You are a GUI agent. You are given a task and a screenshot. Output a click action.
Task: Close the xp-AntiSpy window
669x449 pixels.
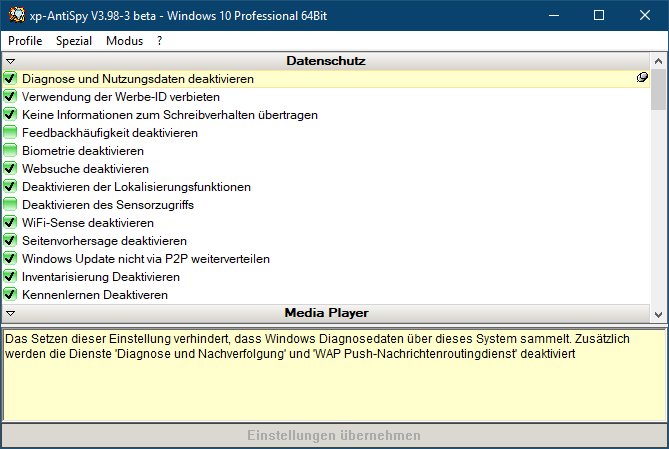pos(645,15)
